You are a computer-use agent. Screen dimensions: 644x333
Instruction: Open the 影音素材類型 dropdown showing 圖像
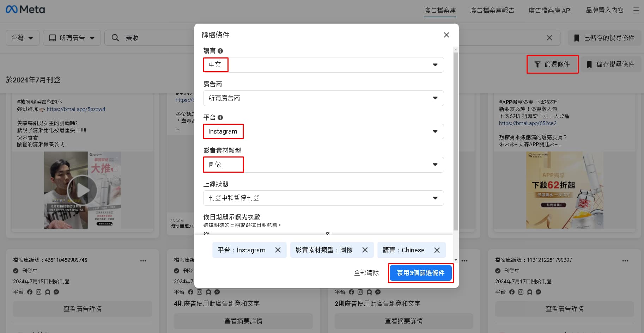(x=323, y=165)
